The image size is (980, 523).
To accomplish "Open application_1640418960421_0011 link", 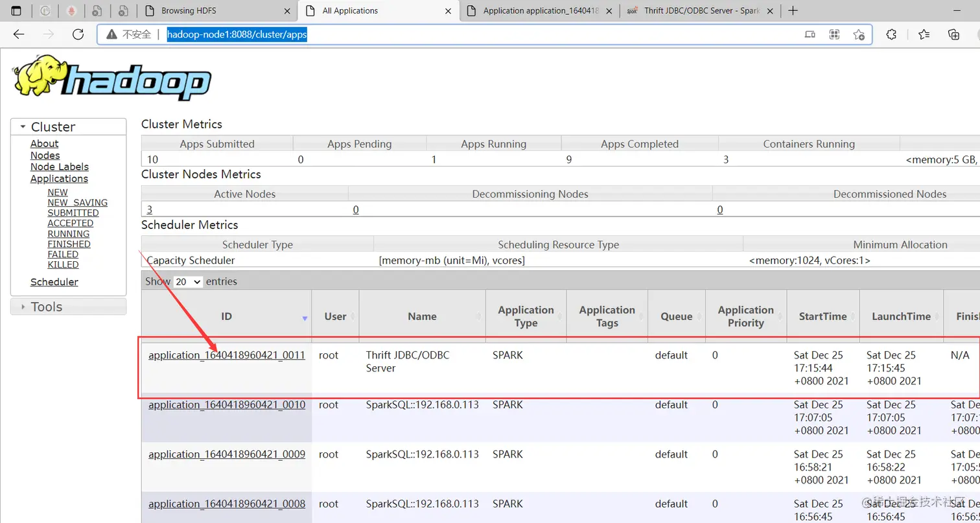I will [x=227, y=355].
